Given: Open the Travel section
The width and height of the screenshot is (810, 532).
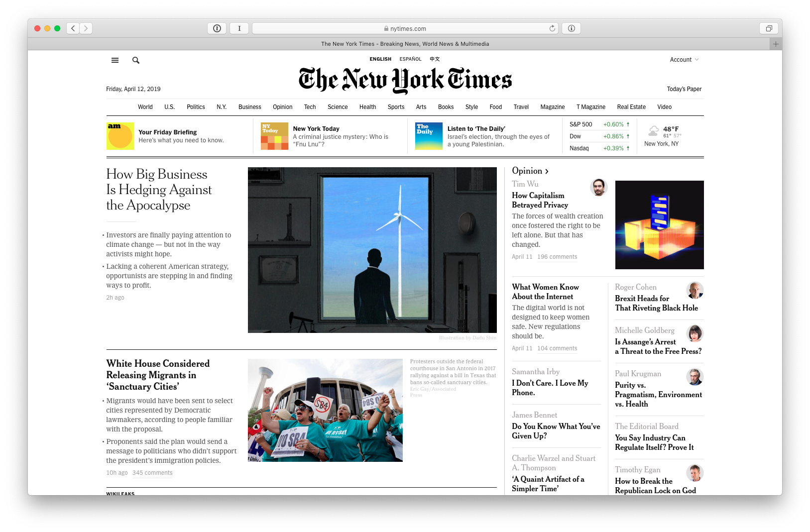Looking at the screenshot, I should click(x=521, y=107).
